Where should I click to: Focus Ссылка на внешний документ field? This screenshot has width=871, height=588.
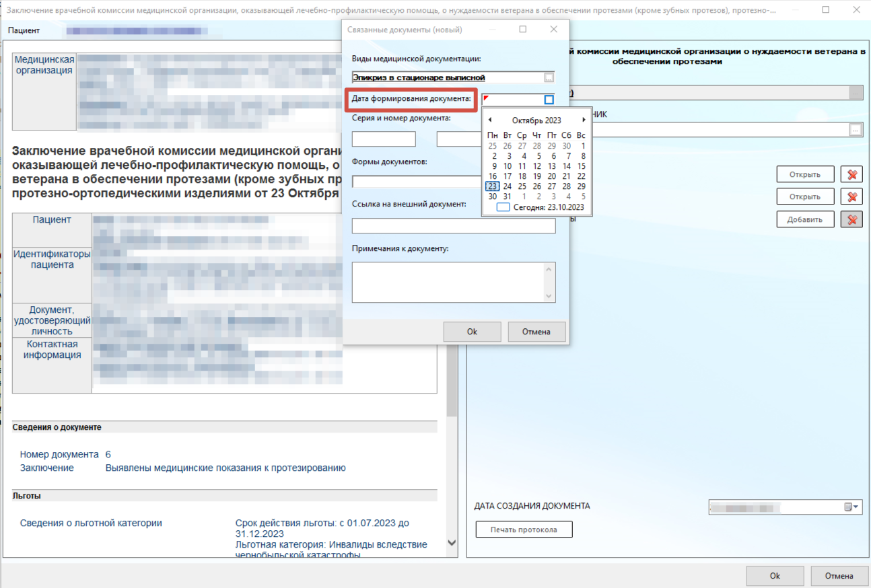pos(454,225)
